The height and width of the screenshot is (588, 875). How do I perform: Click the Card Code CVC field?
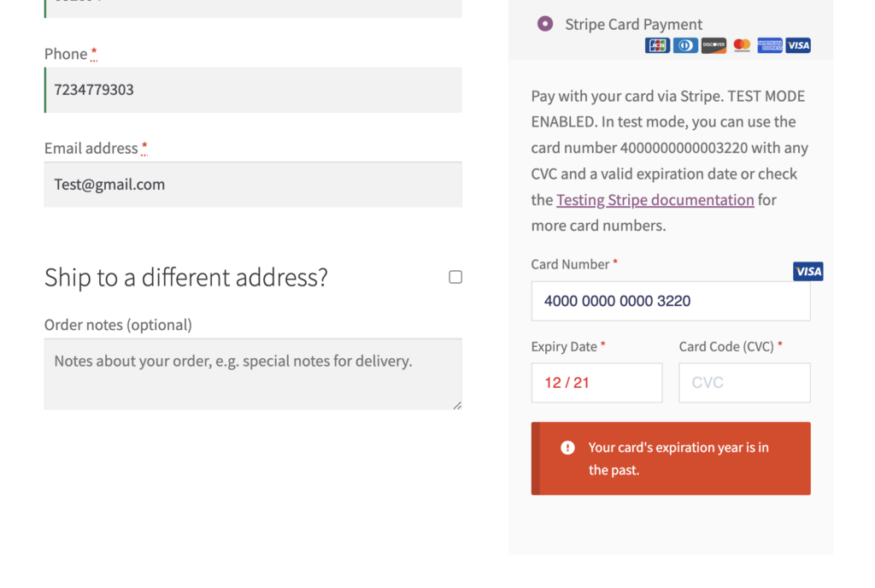[x=744, y=383]
